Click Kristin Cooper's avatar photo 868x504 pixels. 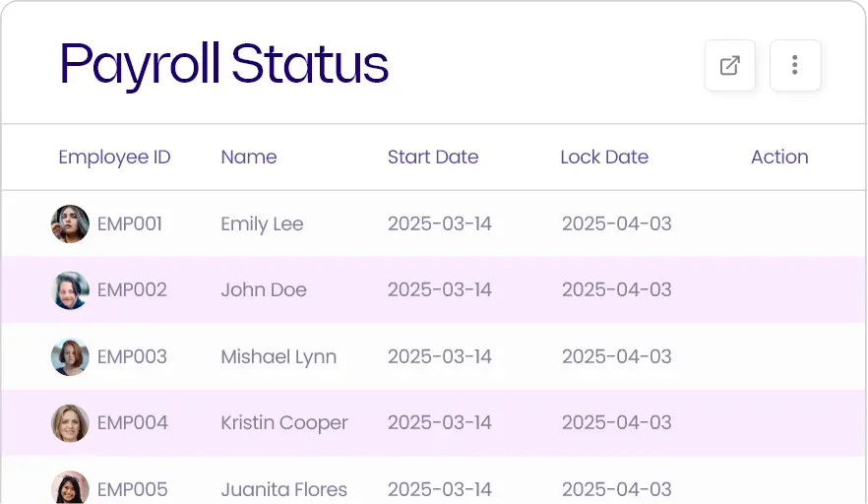[x=70, y=423]
